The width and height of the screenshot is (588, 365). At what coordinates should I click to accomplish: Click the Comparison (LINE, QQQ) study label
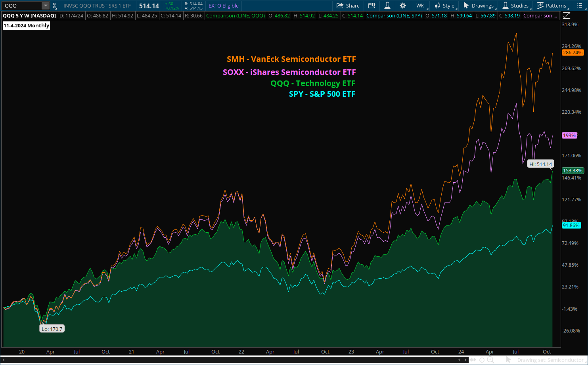point(236,16)
